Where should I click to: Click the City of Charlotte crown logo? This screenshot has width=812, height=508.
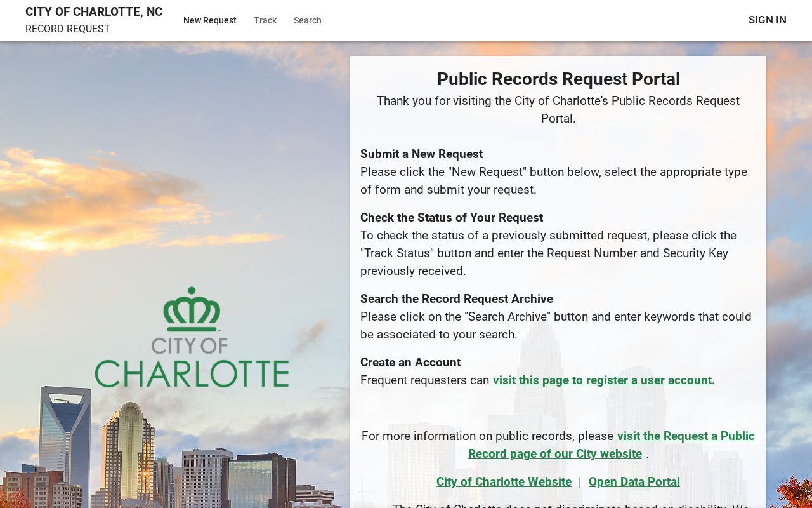pos(192,337)
